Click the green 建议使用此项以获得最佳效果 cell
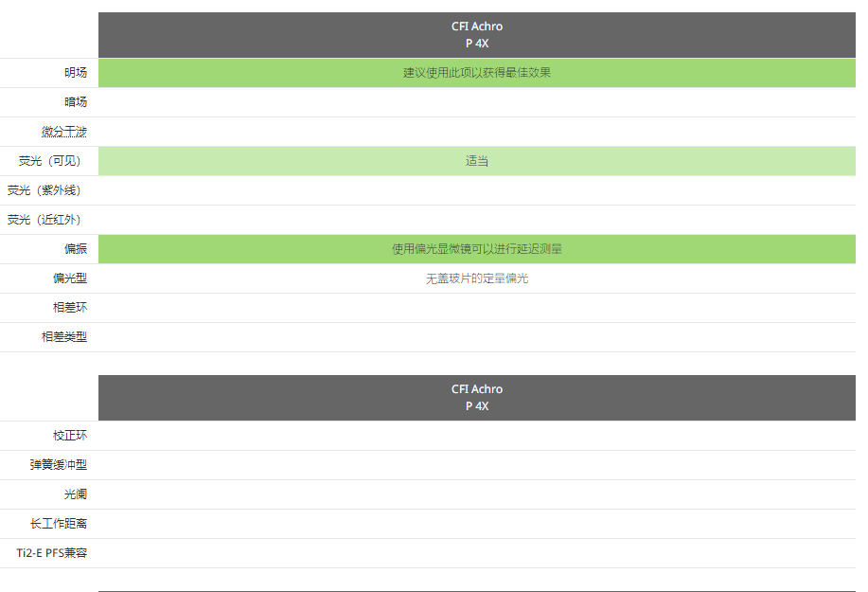 point(477,73)
